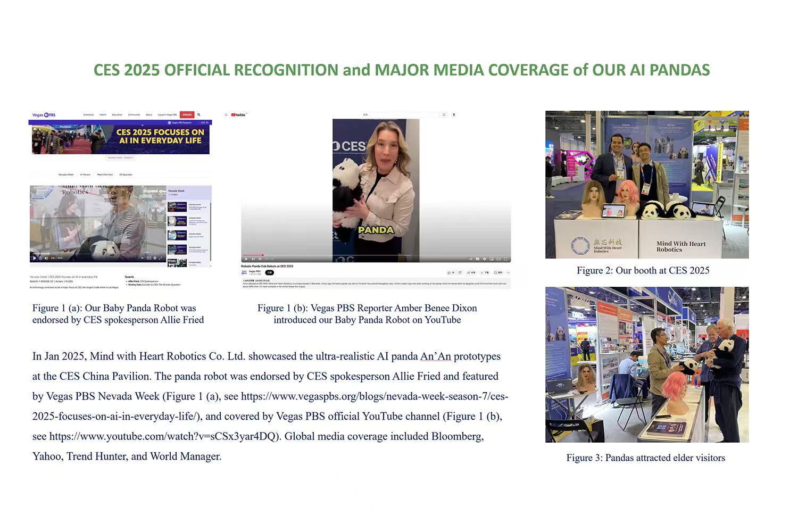Viewport: 798px width, 532px height.
Task: Dislike the Robotic Panda Cub video
Action: point(460,272)
